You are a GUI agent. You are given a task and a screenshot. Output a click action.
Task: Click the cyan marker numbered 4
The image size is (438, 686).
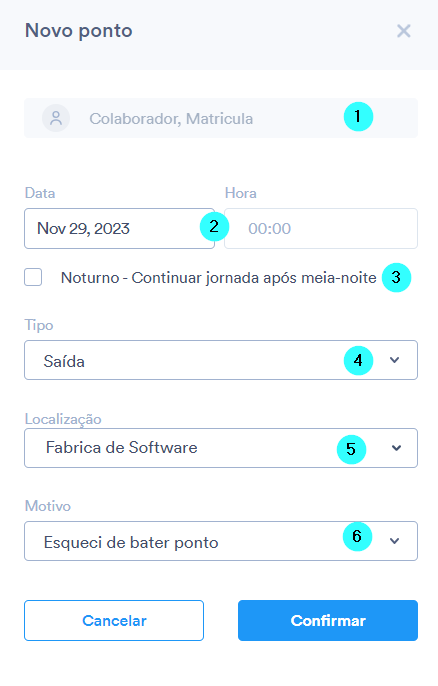tap(358, 360)
